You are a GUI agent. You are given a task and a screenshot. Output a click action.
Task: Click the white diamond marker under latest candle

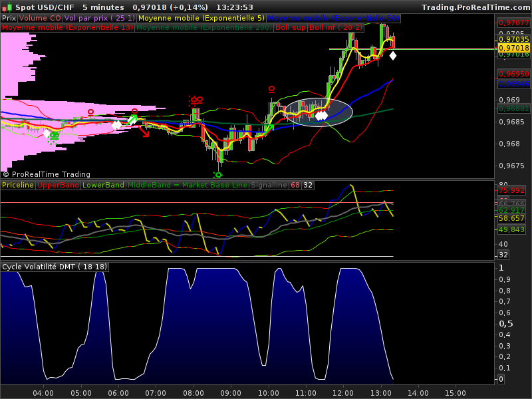click(x=392, y=56)
